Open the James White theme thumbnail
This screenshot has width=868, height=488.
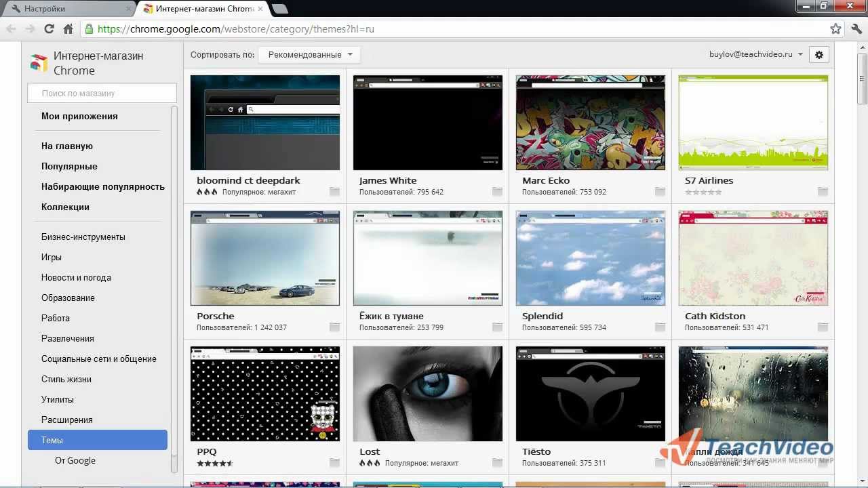428,123
